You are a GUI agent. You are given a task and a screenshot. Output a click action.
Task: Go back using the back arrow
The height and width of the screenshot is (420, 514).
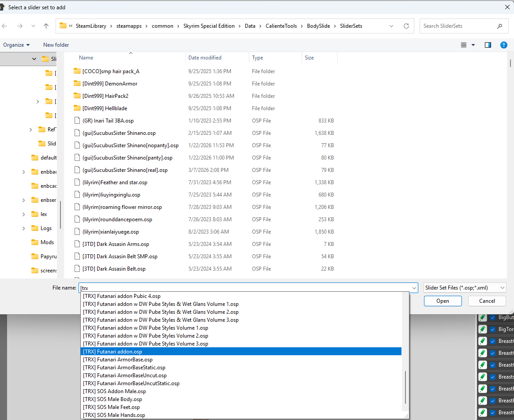4,26
